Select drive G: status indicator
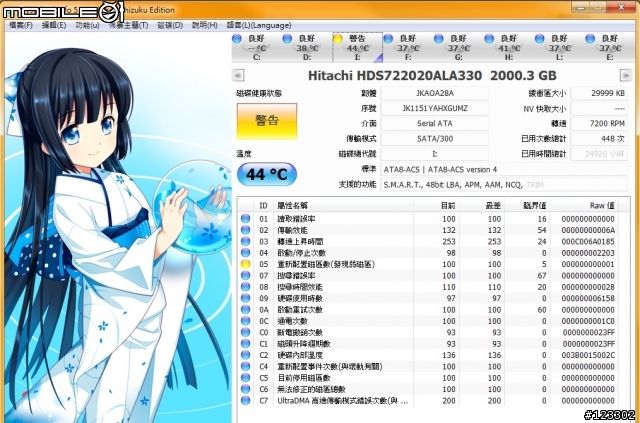Image resolution: width=640 pixels, height=423 pixels. (x=439, y=39)
